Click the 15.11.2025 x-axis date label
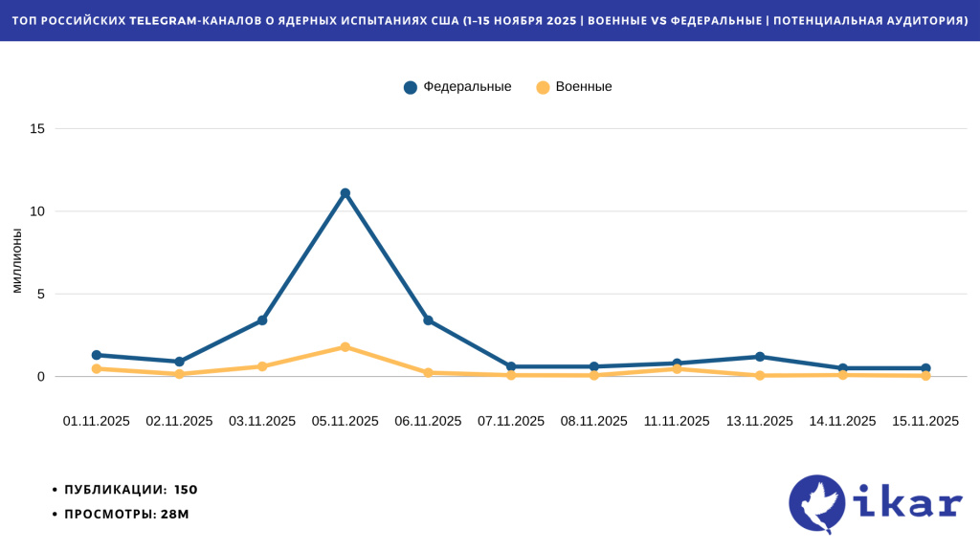Viewport: 980px width, 551px height. pyautogui.click(x=925, y=421)
